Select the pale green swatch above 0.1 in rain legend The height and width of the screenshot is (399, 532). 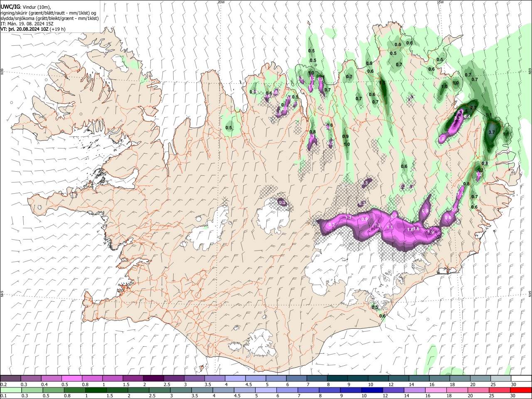pos(11,390)
